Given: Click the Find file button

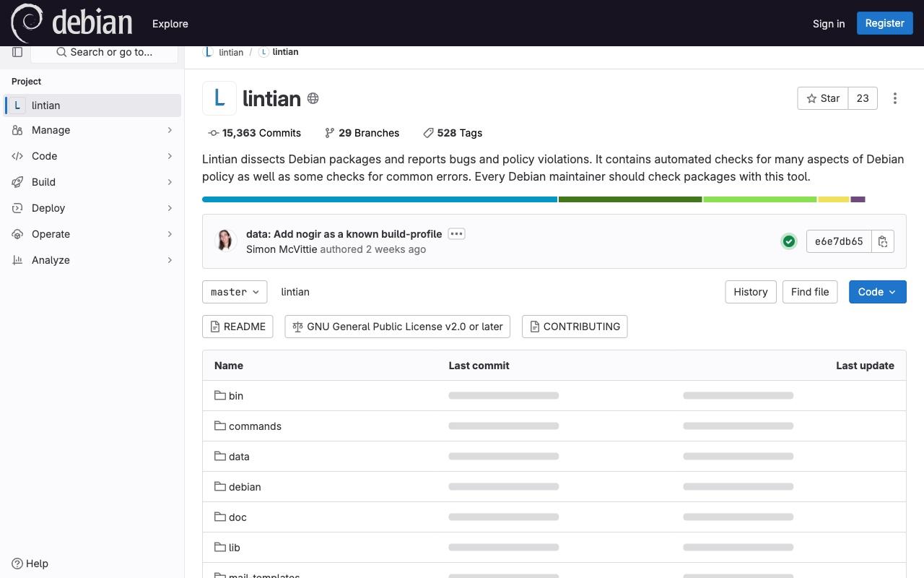Looking at the screenshot, I should click(810, 292).
